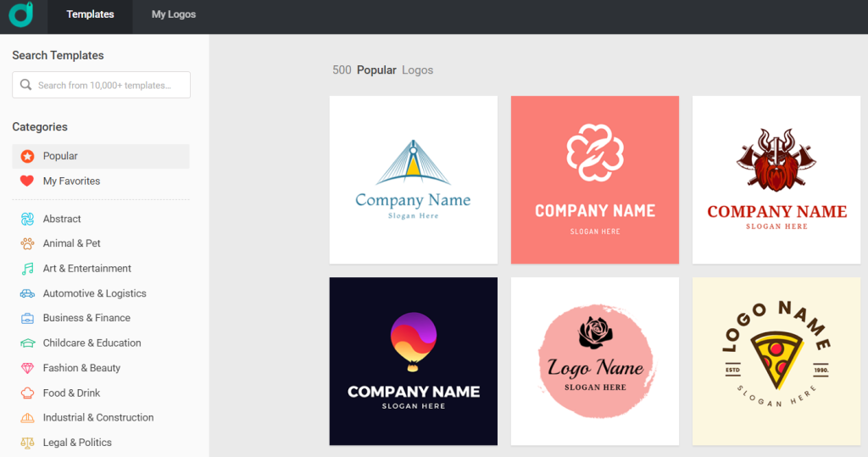Browse Automotive & Logistics category text
Image resolution: width=868 pixels, height=457 pixels.
95,293
